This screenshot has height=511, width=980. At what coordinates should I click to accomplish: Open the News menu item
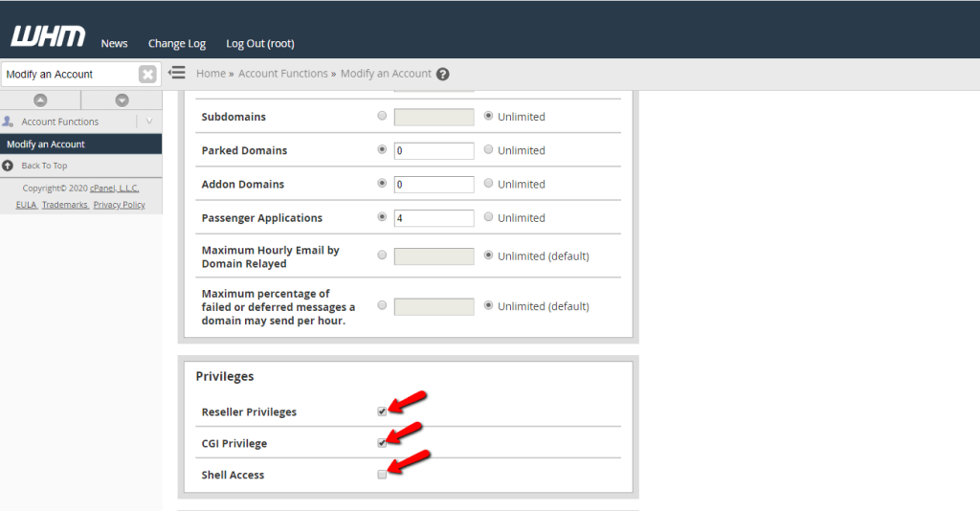pyautogui.click(x=115, y=44)
